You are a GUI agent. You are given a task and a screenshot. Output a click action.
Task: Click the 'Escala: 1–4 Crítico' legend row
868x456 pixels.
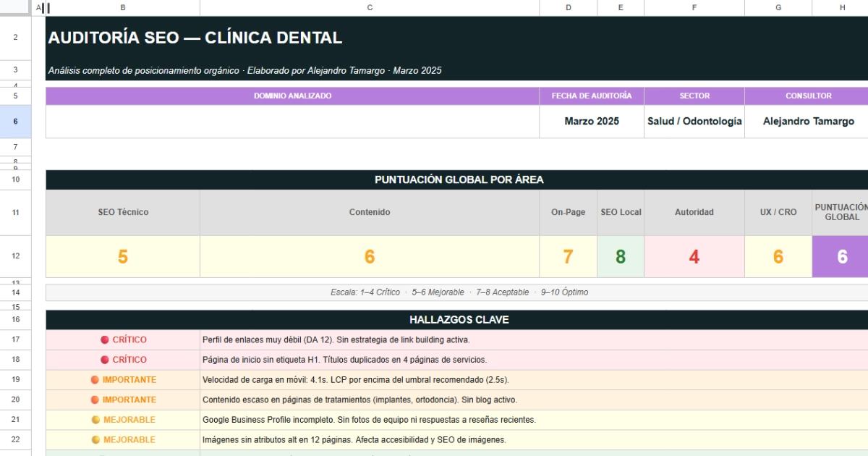coord(459,292)
